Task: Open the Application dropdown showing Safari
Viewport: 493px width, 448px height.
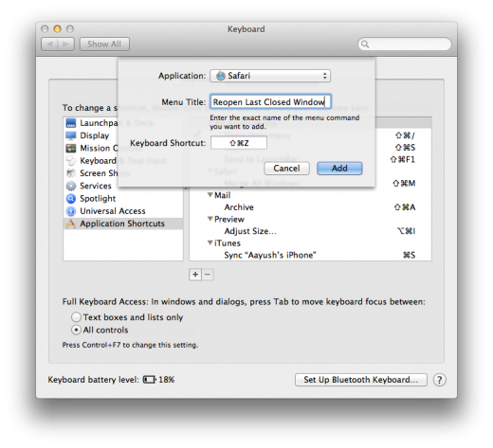Action: [x=270, y=76]
